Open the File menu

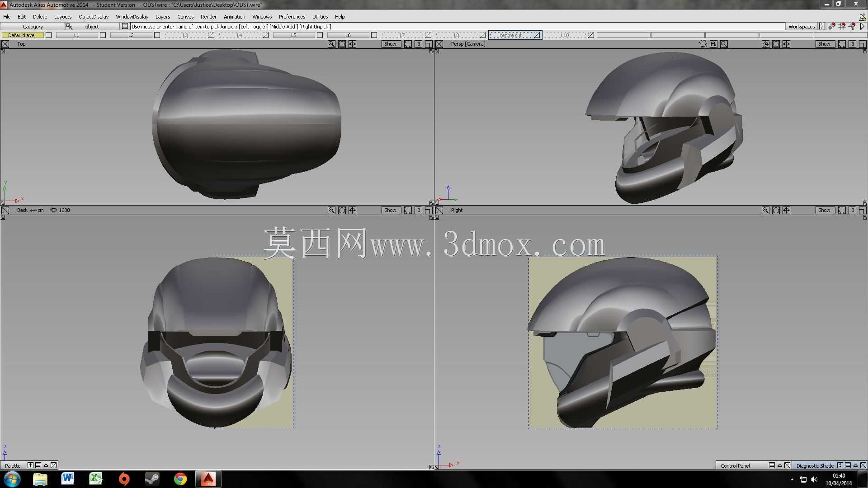coord(7,17)
